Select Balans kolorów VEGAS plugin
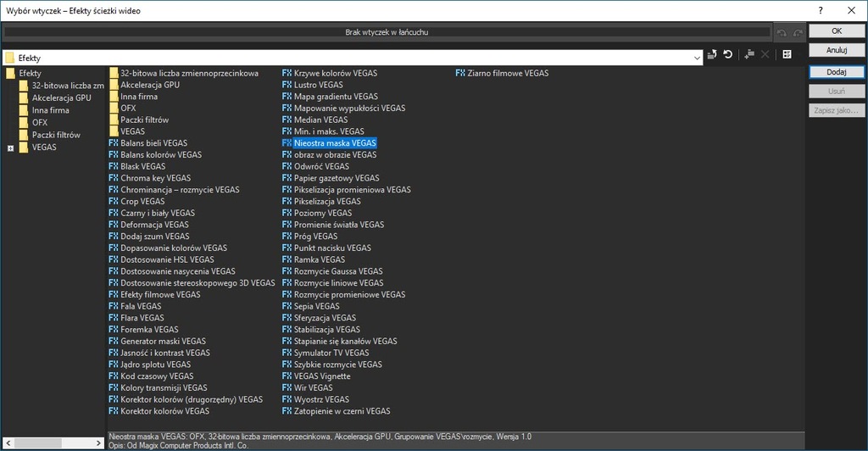Screen dimensions: 868x451 (161, 154)
